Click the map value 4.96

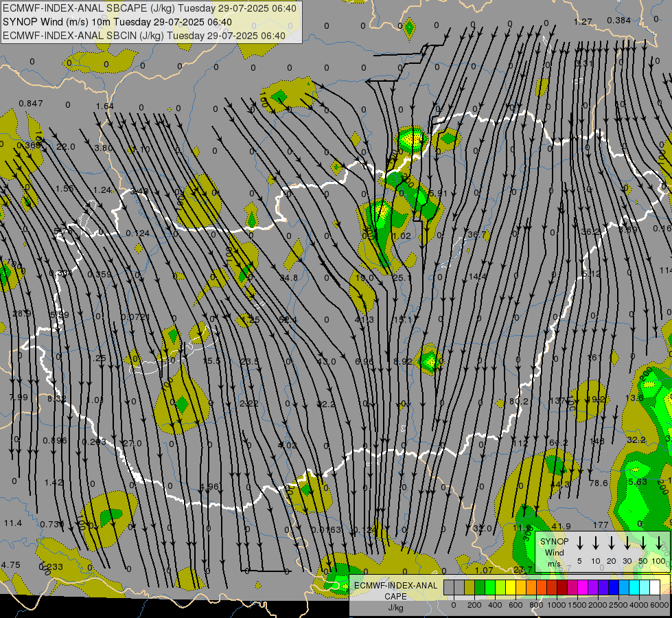(x=209, y=487)
